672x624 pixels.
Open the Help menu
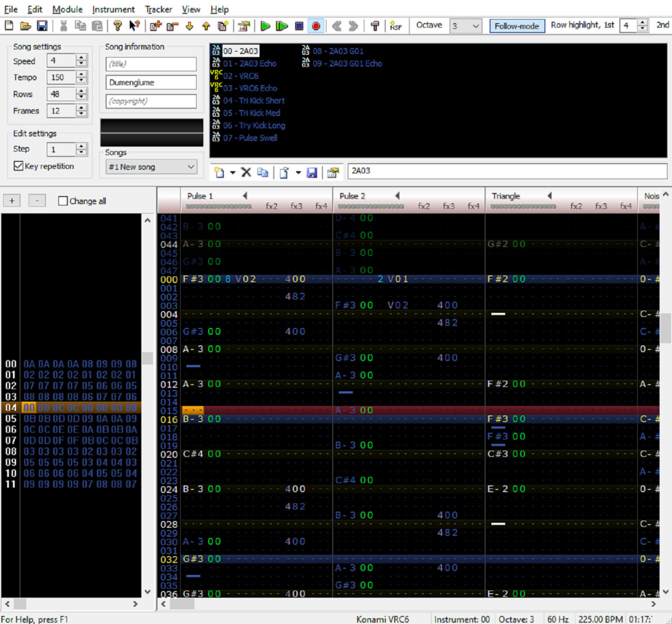coord(220,10)
